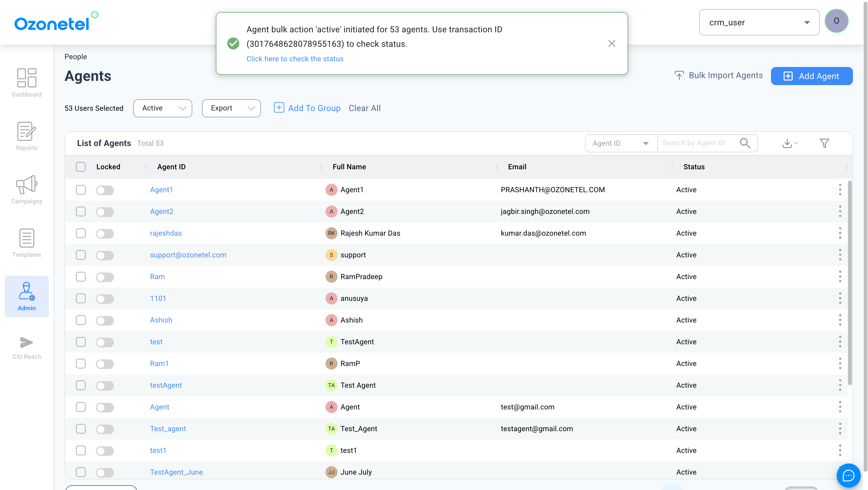Viewport: 868px width, 490px height.
Task: Open the chat support bubble
Action: click(848, 476)
